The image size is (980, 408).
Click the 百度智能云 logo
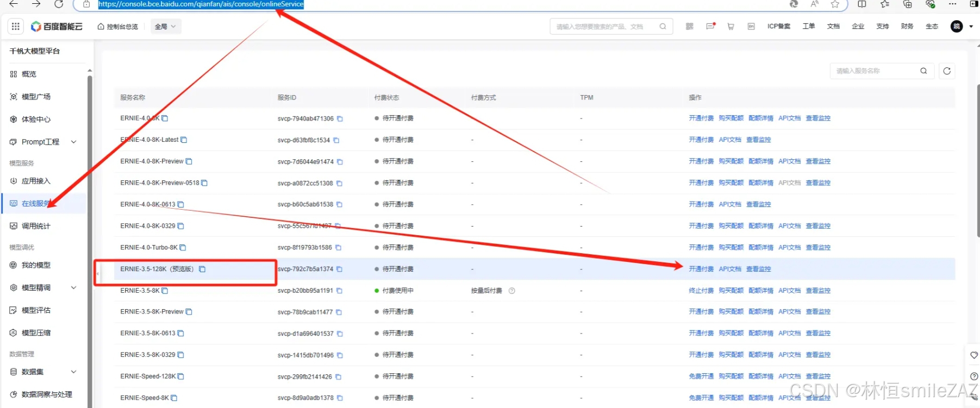(x=57, y=26)
